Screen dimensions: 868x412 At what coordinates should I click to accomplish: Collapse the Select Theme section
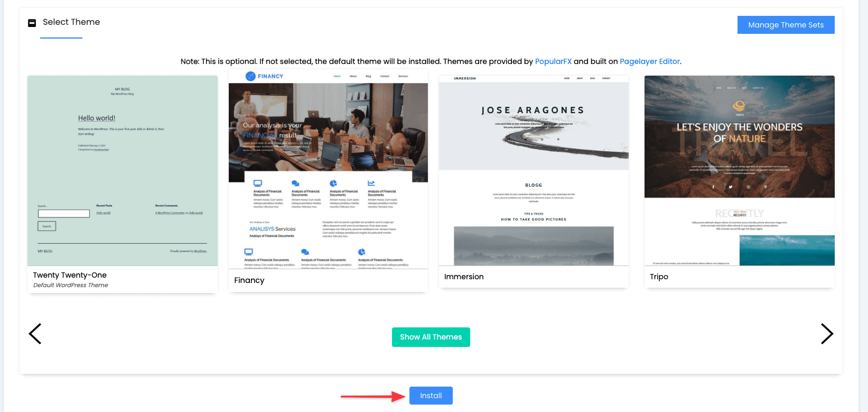[x=32, y=23]
